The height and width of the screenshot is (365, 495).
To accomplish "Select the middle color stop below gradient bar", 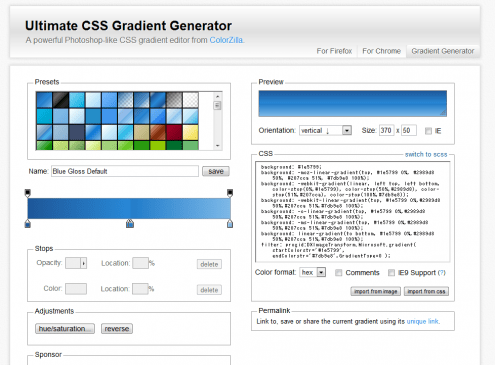I will click(x=130, y=224).
